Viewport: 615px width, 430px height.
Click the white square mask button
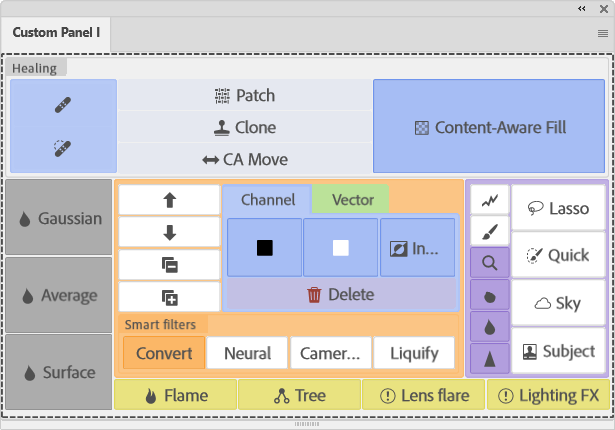pos(340,248)
